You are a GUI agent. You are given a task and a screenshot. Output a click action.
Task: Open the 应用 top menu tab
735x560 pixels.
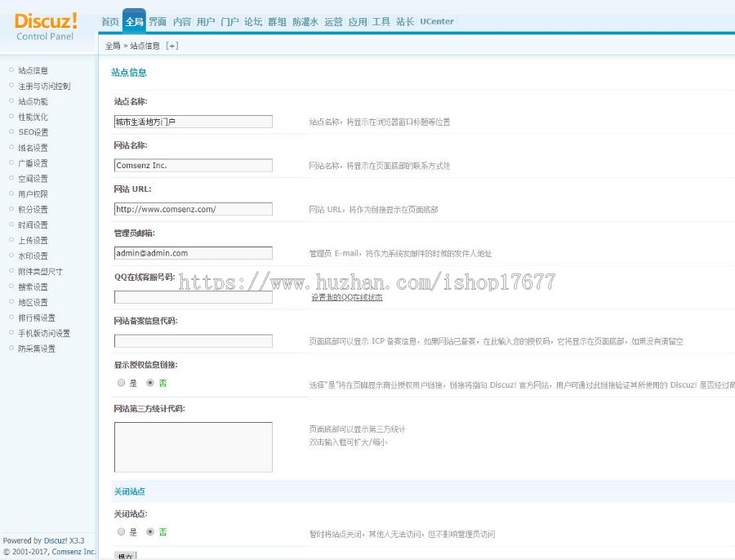tap(358, 21)
